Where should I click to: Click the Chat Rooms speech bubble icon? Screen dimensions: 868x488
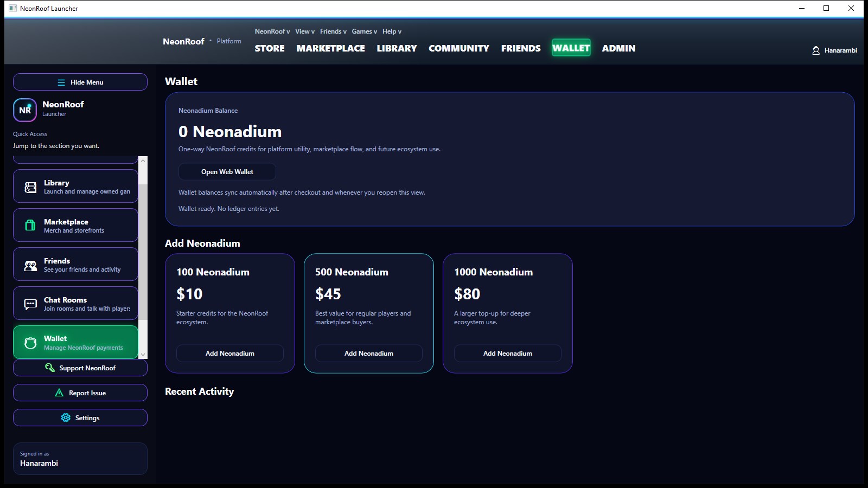click(x=31, y=304)
